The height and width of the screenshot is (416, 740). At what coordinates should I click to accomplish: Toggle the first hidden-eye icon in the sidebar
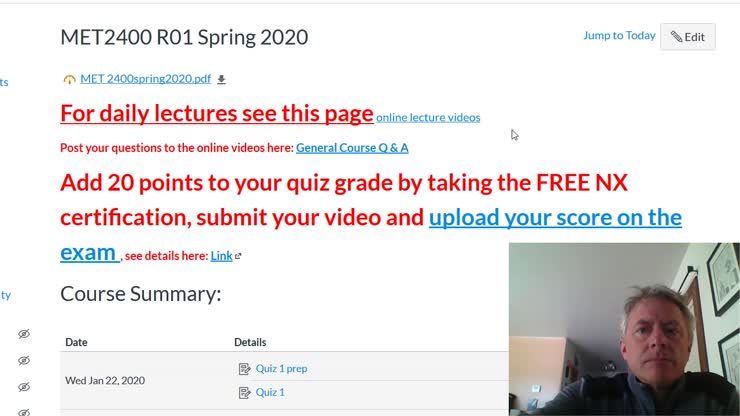pyautogui.click(x=24, y=334)
